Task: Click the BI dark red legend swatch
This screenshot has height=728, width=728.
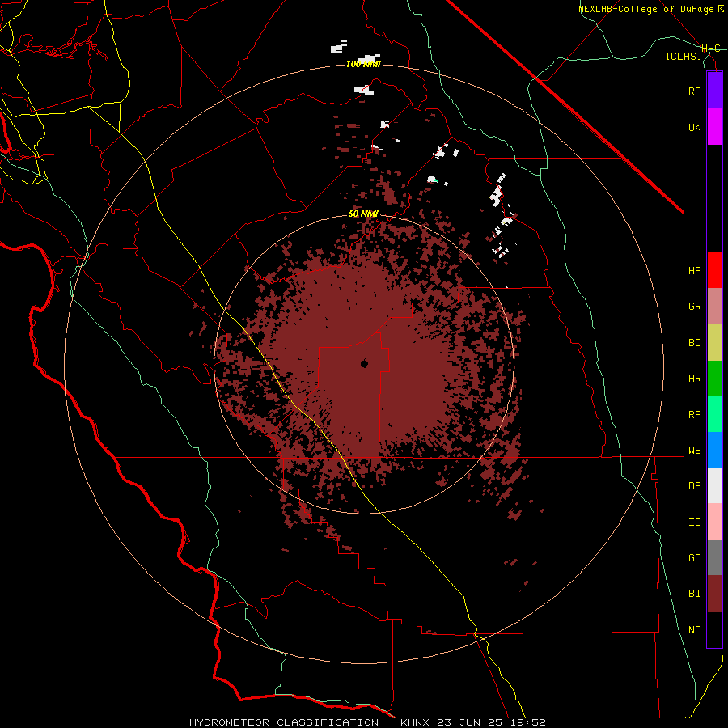Action: pos(714,594)
